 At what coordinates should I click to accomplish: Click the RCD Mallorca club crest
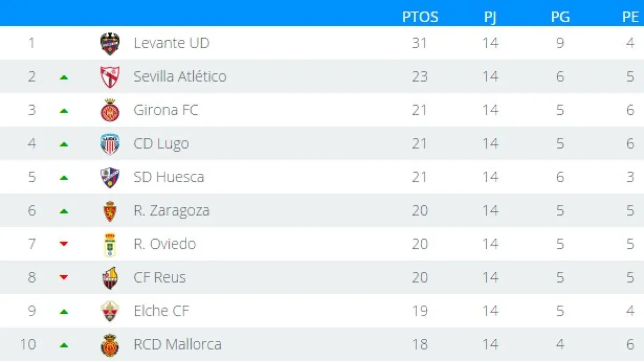(110, 345)
